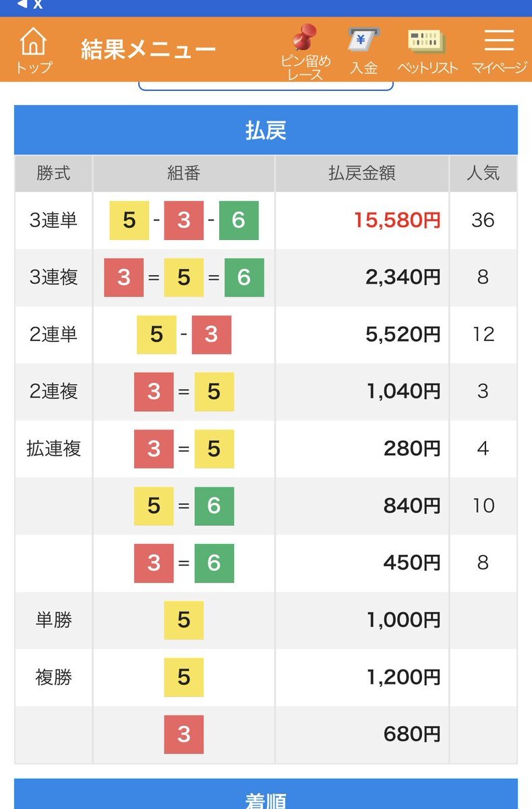The width and height of the screenshot is (532, 809).
Task: Tap the green 6 box in 840円 row
Action: pyautogui.click(x=214, y=506)
